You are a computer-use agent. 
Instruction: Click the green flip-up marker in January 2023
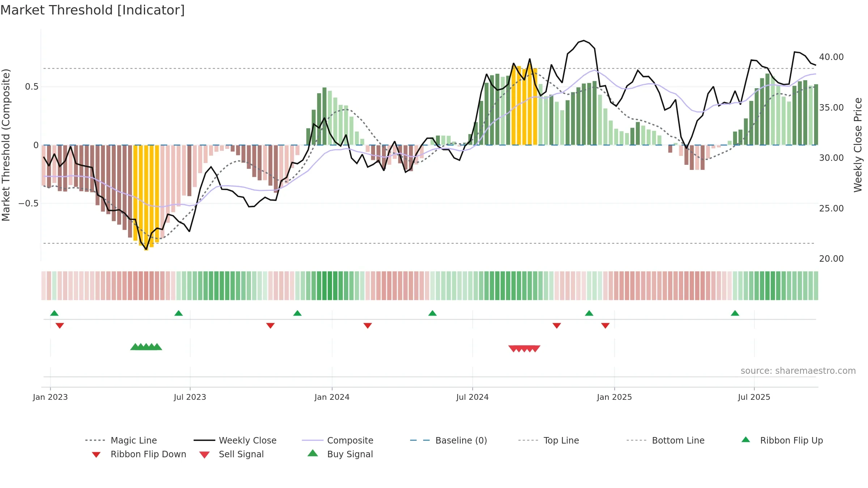(x=54, y=313)
